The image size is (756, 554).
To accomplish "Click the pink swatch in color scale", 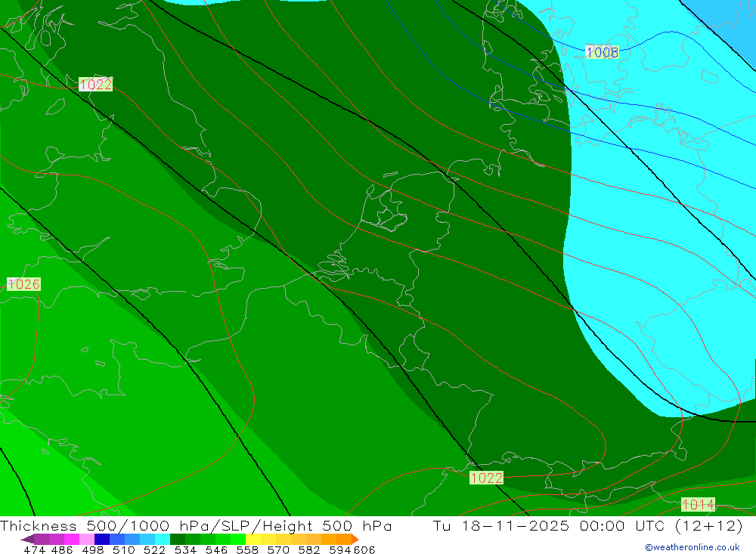I will pos(85,539).
